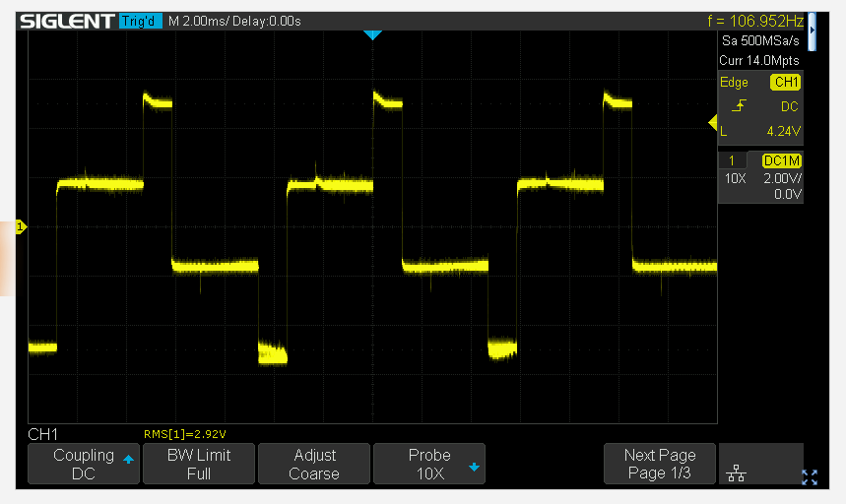Click the RMS[1] measurement readout

click(185, 434)
